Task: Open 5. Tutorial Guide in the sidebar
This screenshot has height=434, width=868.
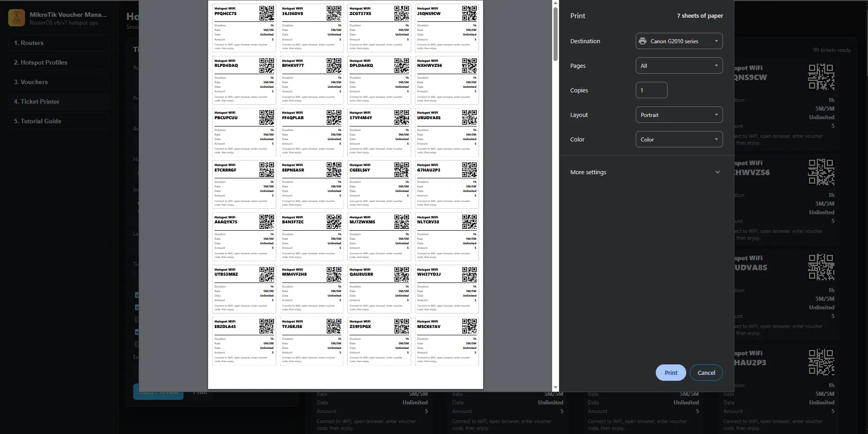Action: (x=59, y=121)
